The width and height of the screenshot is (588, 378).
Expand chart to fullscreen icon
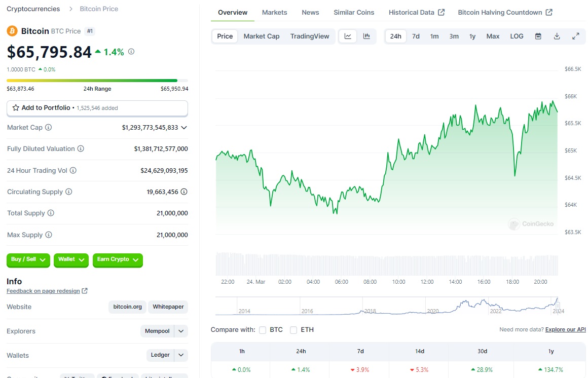[x=576, y=36]
